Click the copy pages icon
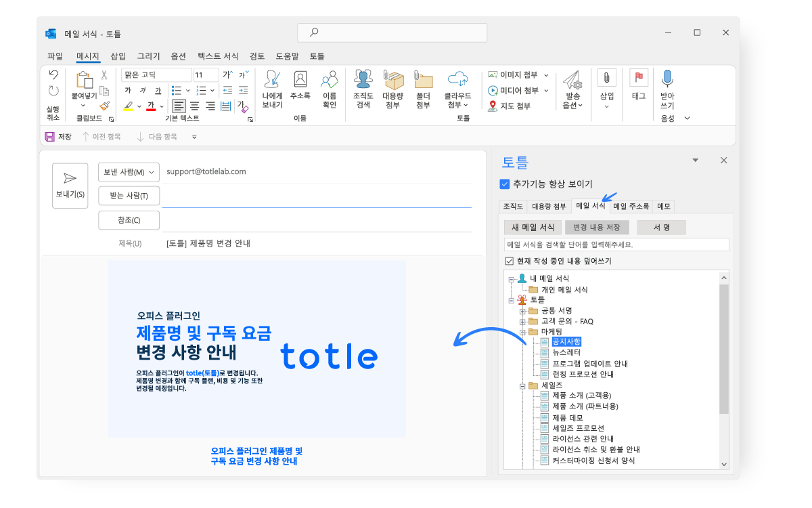 pyautogui.click(x=104, y=91)
